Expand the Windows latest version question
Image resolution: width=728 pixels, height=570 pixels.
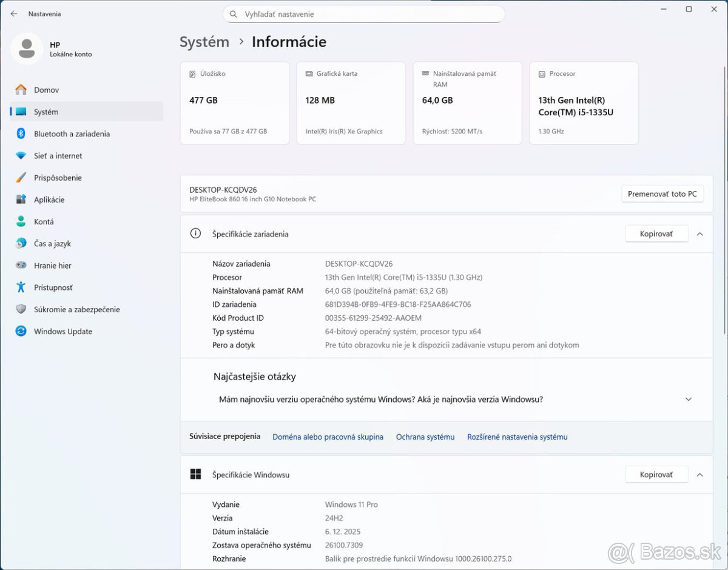pyautogui.click(x=688, y=400)
